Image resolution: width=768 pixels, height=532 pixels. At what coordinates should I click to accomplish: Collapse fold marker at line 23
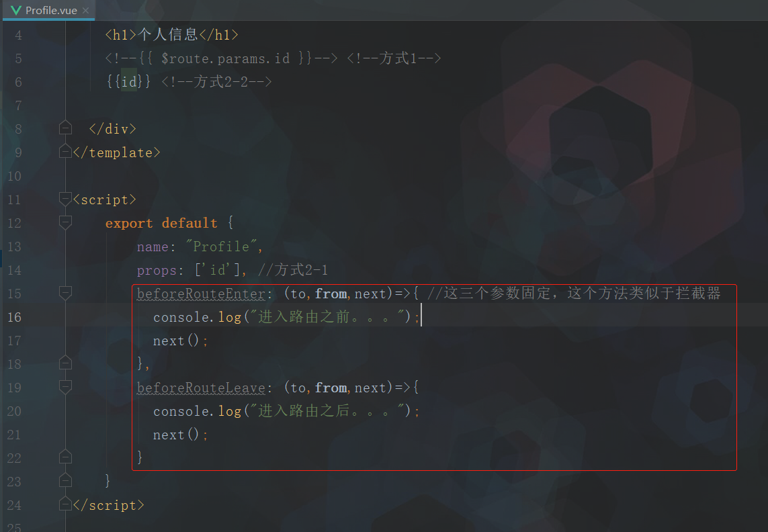[65, 481]
